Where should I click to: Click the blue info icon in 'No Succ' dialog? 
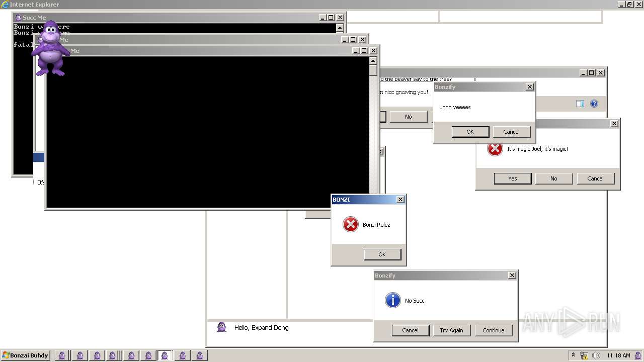392,300
